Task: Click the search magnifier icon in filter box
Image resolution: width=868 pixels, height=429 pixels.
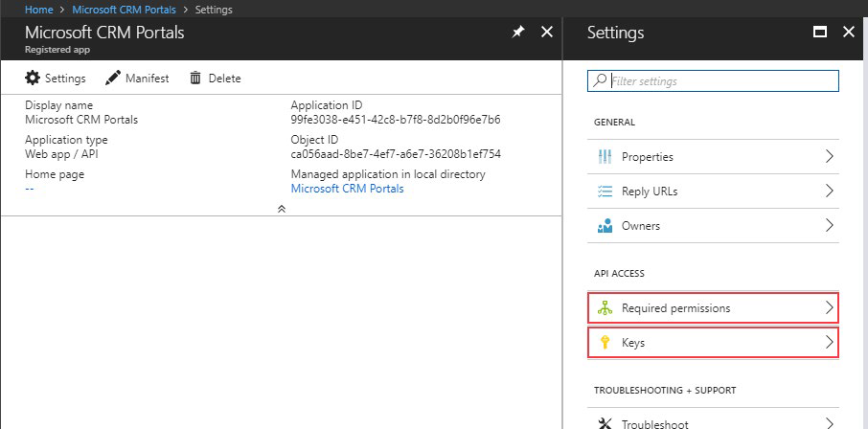Action: (x=600, y=80)
